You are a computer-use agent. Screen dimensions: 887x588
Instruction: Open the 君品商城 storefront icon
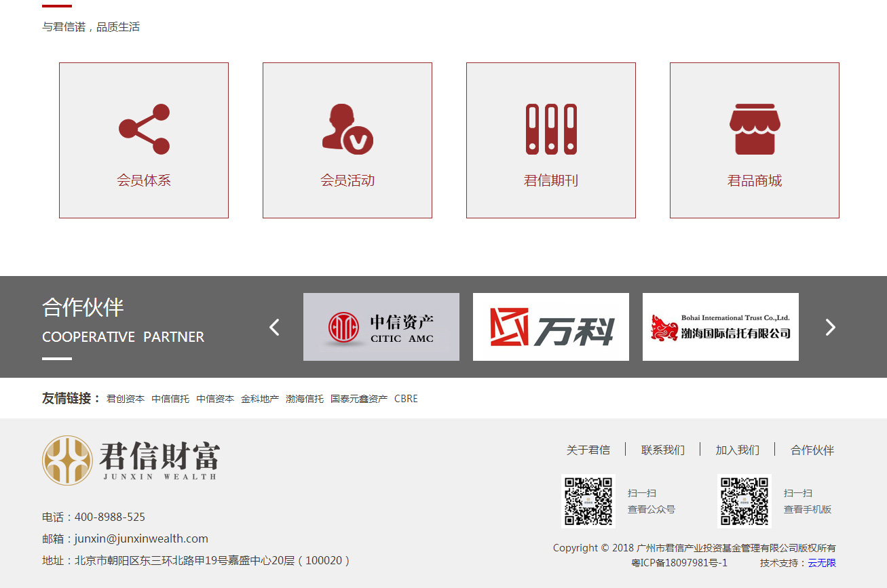point(755,129)
